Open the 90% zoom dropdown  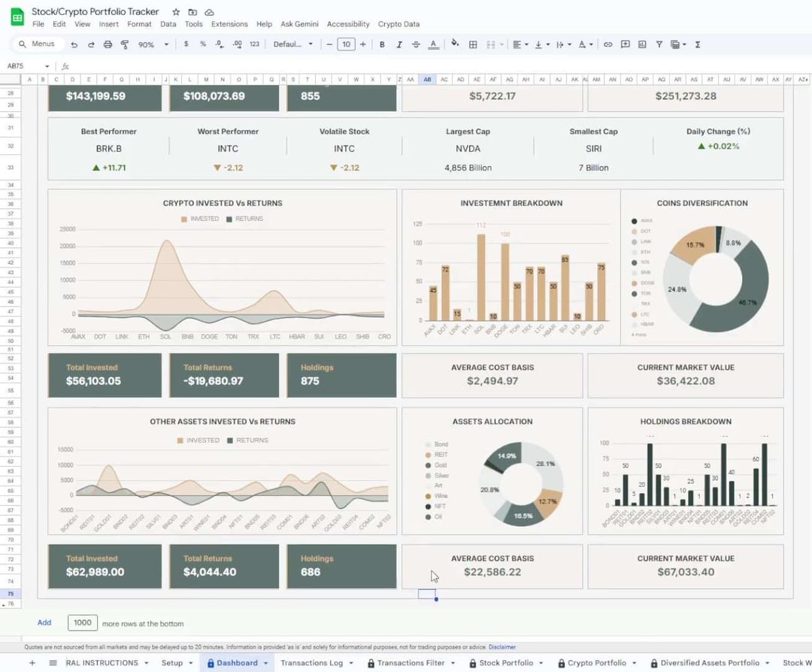(150, 44)
